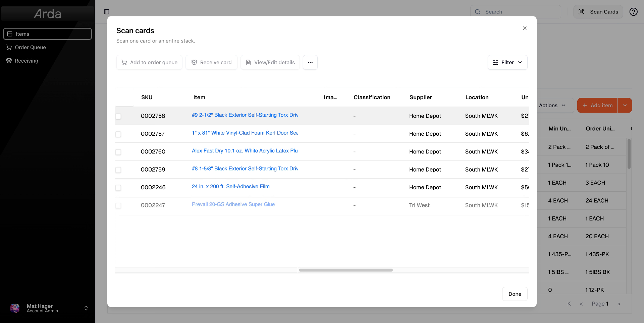Image resolution: width=644 pixels, height=323 pixels.
Task: Close the Scan cards dialog
Action: (x=525, y=28)
